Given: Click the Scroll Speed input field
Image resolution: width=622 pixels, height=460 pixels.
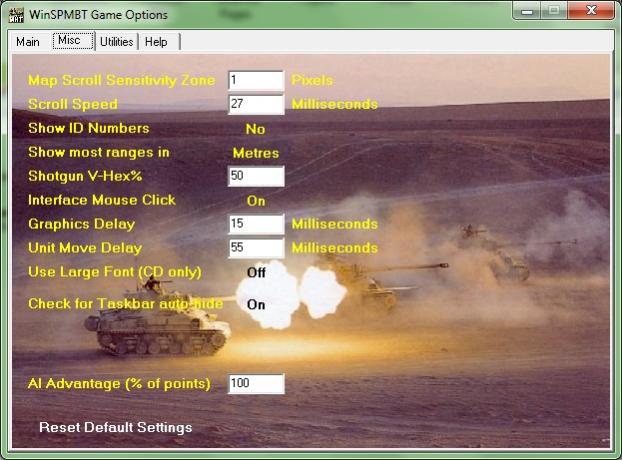Looking at the screenshot, I should coord(256,104).
